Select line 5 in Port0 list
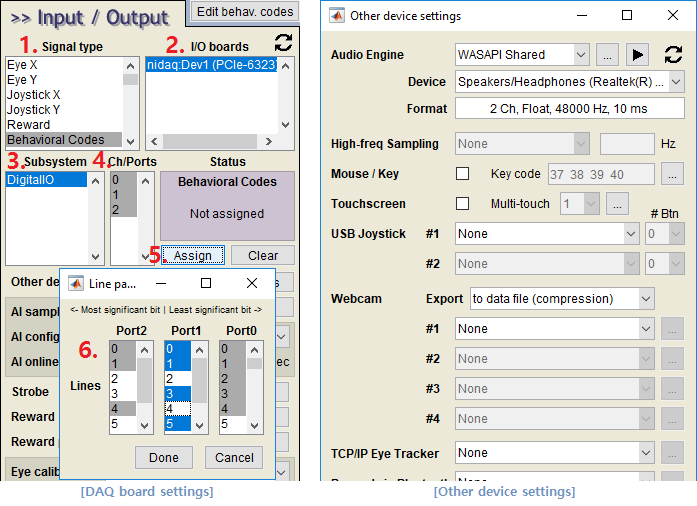Screen dimensions: 697x506 232,424
